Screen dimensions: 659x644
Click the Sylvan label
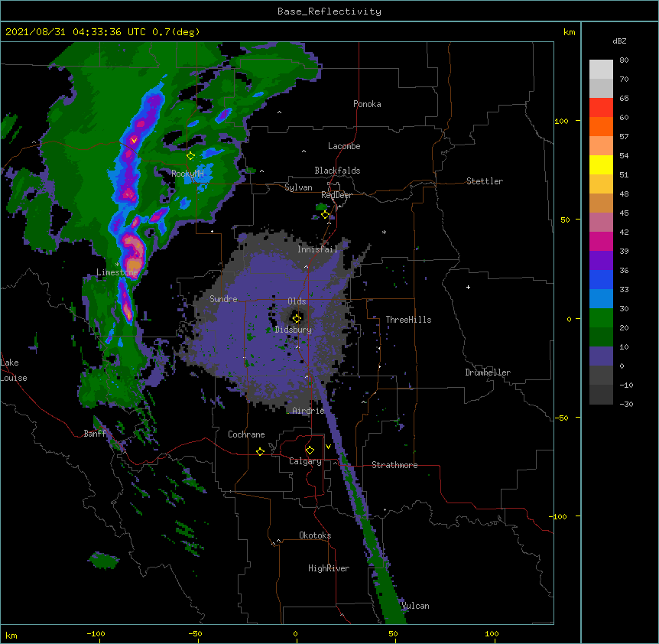click(x=298, y=187)
